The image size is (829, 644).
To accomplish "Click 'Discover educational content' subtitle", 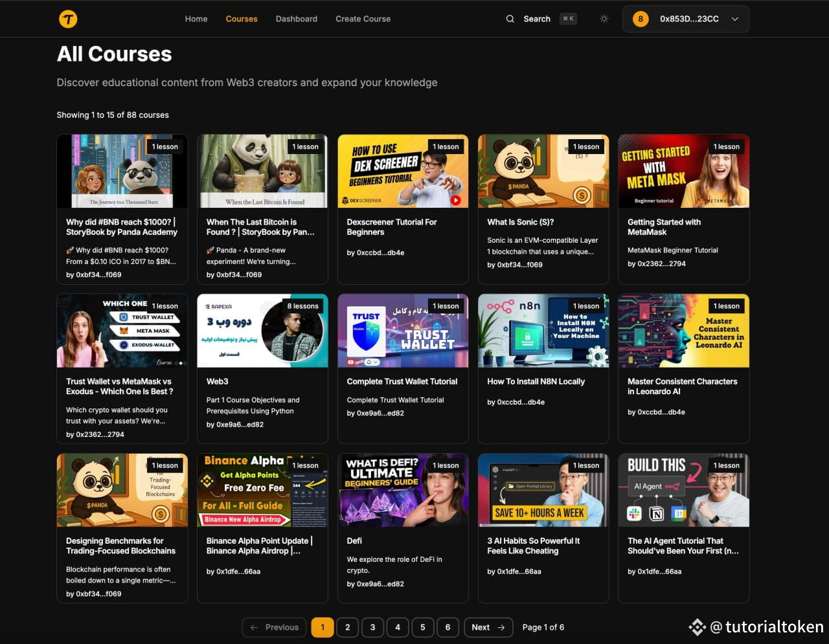I will pos(247,82).
